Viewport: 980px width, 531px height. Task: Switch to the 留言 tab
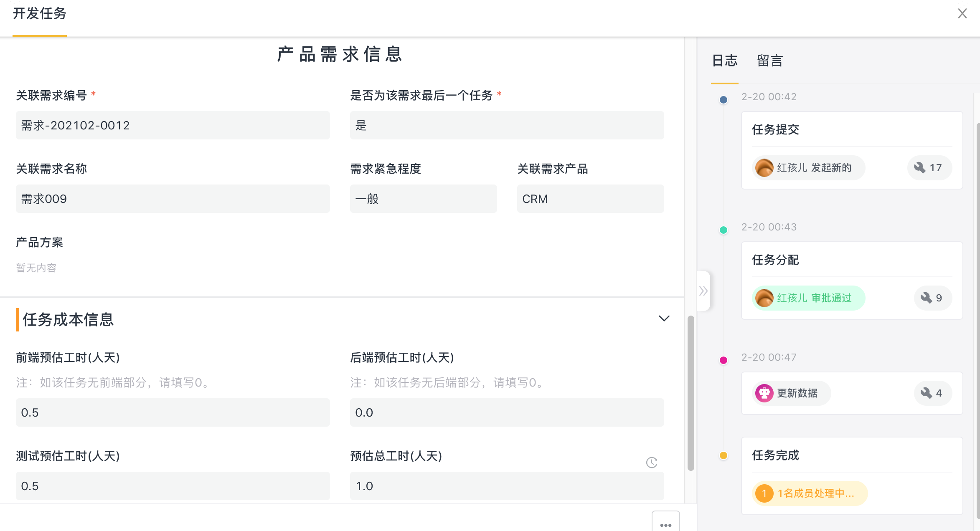coord(769,61)
